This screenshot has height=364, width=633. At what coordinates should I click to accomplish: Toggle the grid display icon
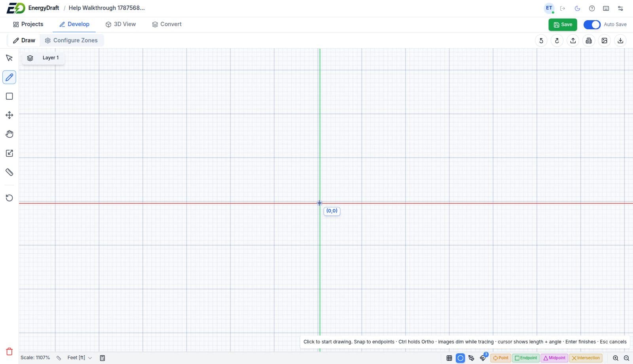[x=449, y=358]
